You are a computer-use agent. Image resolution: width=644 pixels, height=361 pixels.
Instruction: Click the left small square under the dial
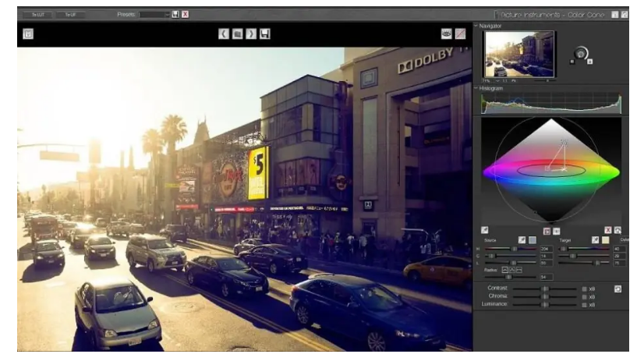pyautogui.click(x=572, y=62)
